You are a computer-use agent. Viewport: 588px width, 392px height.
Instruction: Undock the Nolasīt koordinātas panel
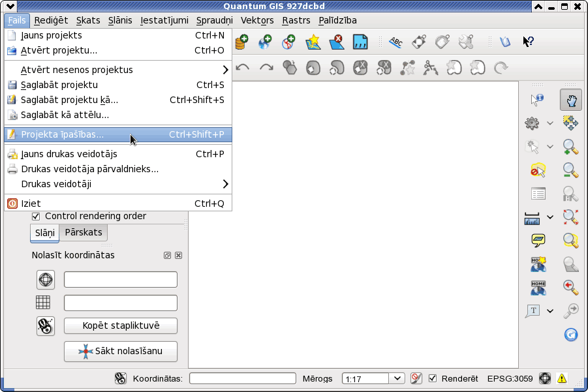(167, 255)
